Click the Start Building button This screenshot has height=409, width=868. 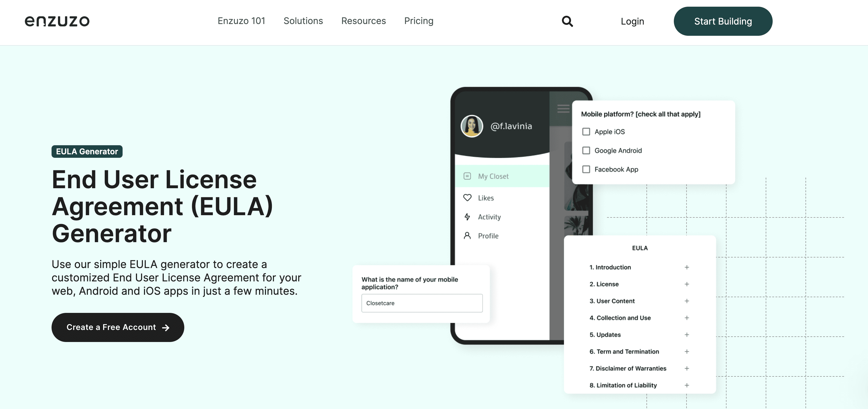coord(723,21)
